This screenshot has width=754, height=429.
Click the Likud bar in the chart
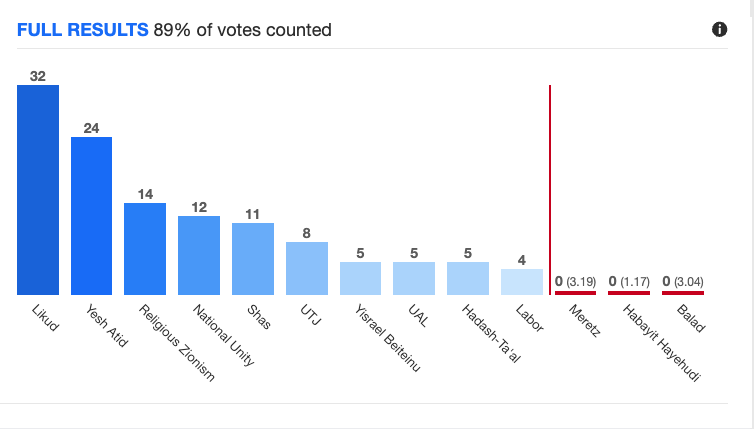(x=38, y=190)
